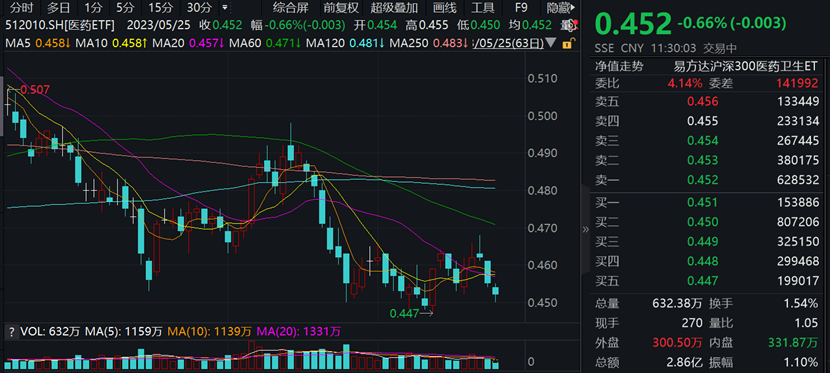Click the 振幅 1.10% value

pyautogui.click(x=801, y=362)
